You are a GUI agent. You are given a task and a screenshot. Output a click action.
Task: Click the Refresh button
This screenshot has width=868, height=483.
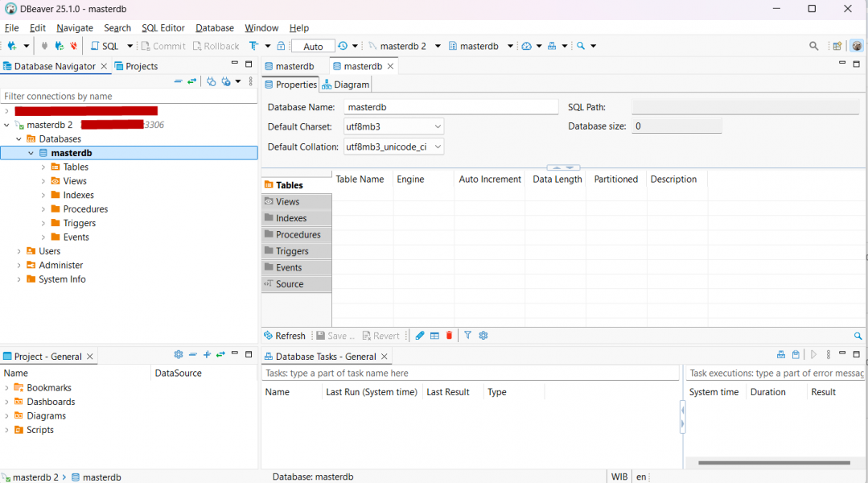(285, 336)
